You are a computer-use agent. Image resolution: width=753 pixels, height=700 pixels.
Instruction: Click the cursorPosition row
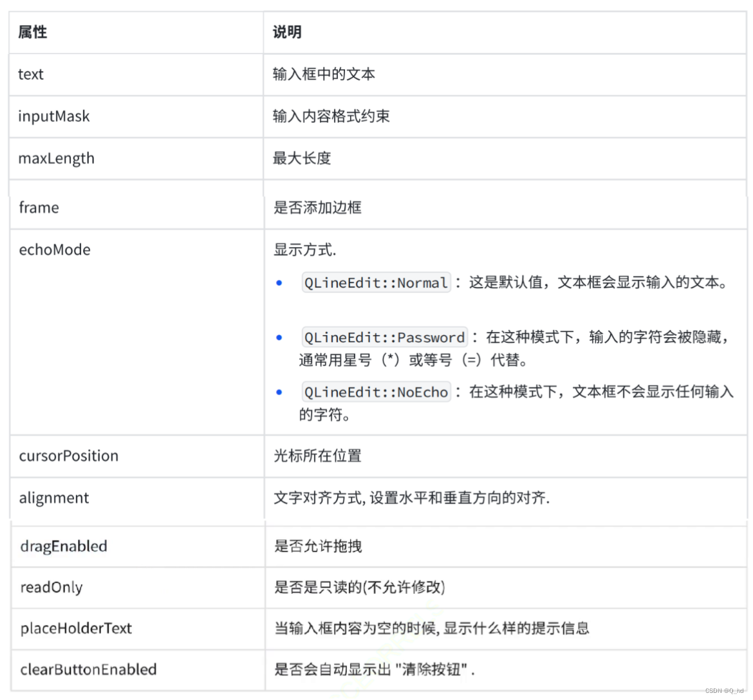tap(68, 456)
